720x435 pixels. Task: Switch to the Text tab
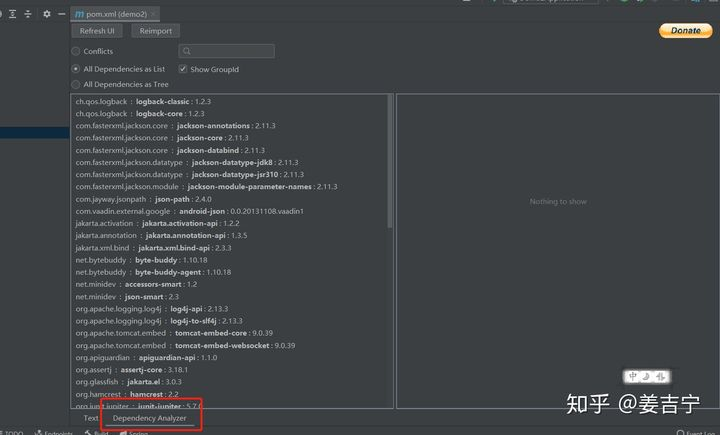90,418
